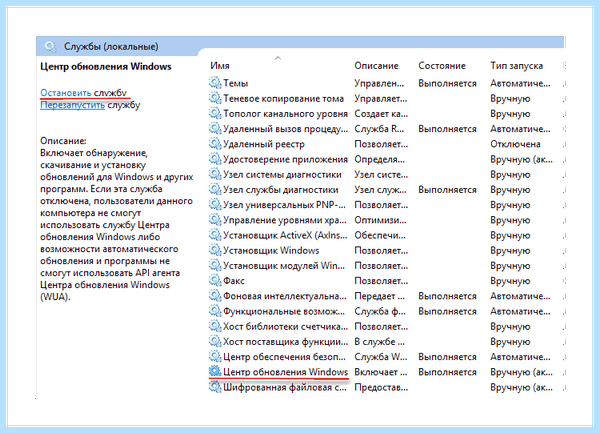Viewport: 600px width, 433px height.
Task: Select Установщик модулей Win... service
Action: [284, 265]
